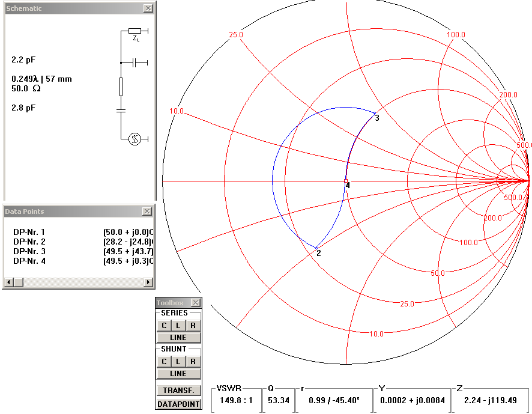The height and width of the screenshot is (414, 532).
Task: Add a shunt resistor with the R button
Action: [193, 361]
